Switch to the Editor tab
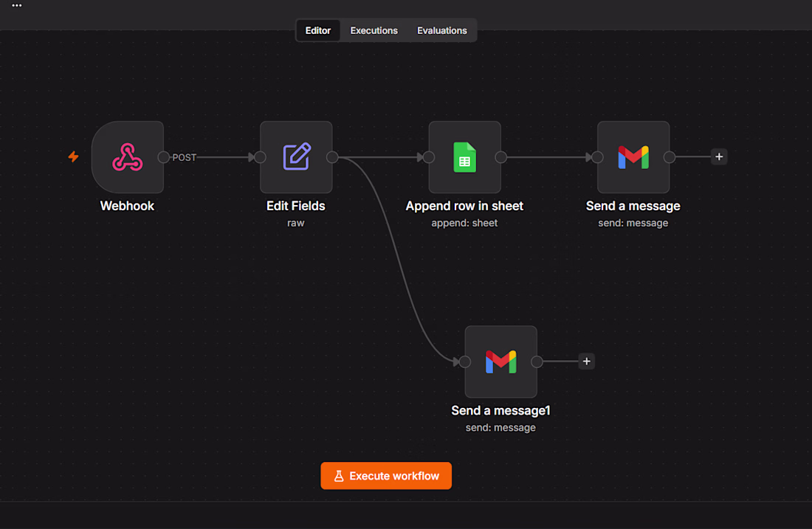Viewport: 812px width, 529px height. [317, 30]
